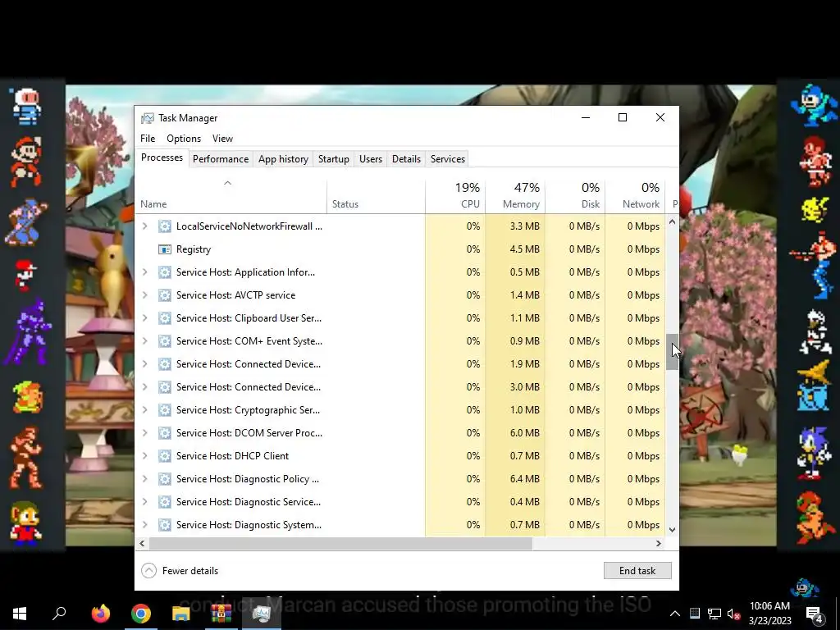The image size is (840, 630).
Task: Click the horizontal scrollbar left arrow
Action: point(141,543)
